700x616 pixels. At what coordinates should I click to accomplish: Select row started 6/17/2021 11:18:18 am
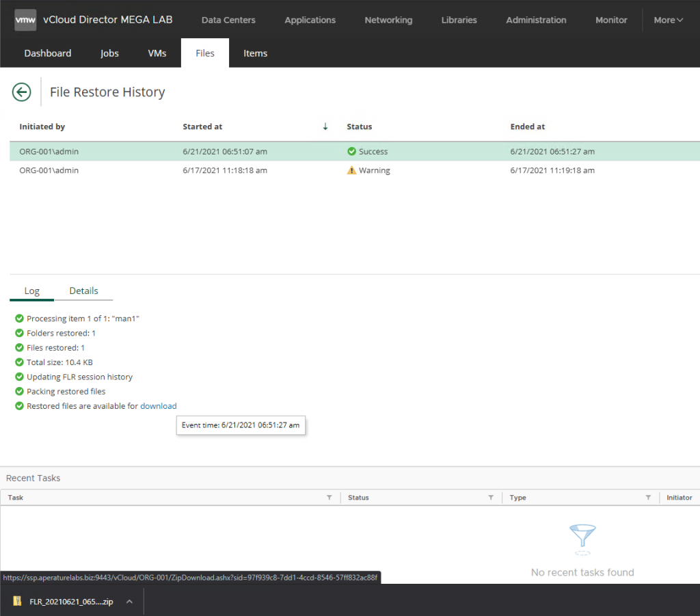(355, 170)
